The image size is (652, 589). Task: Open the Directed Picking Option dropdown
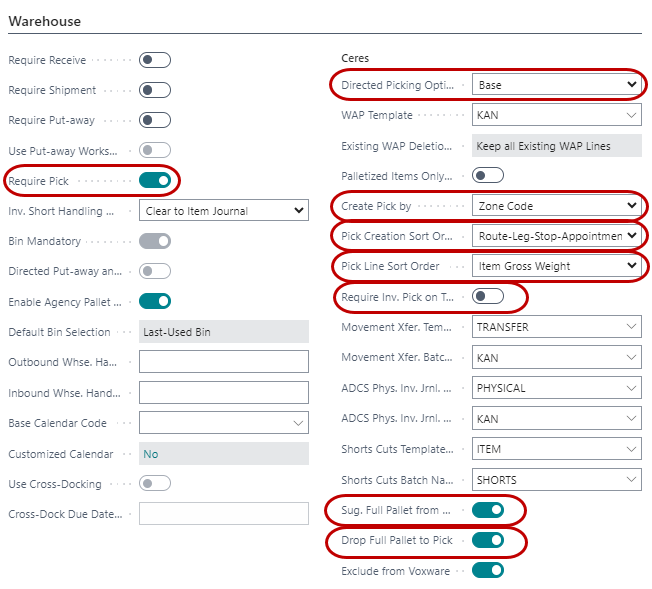556,85
